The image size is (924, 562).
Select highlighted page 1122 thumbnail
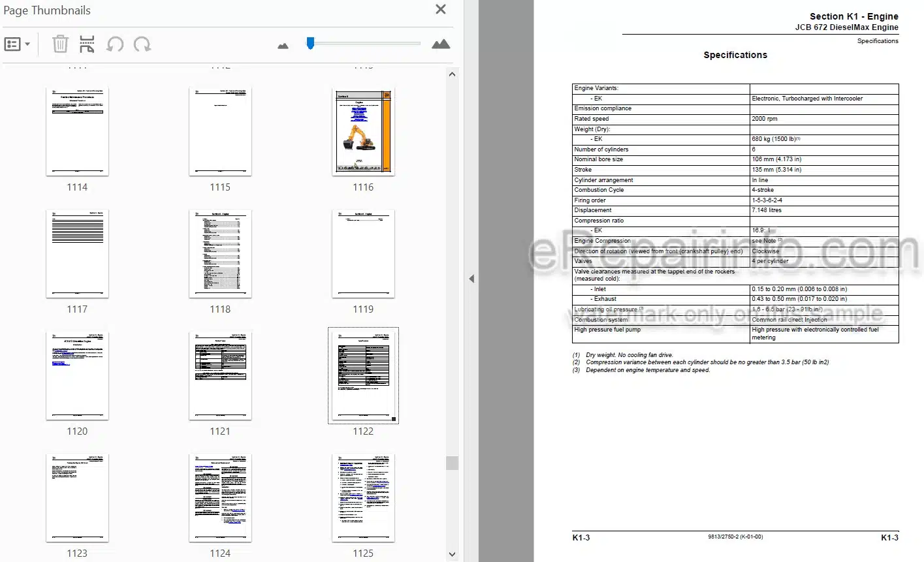pyautogui.click(x=363, y=375)
